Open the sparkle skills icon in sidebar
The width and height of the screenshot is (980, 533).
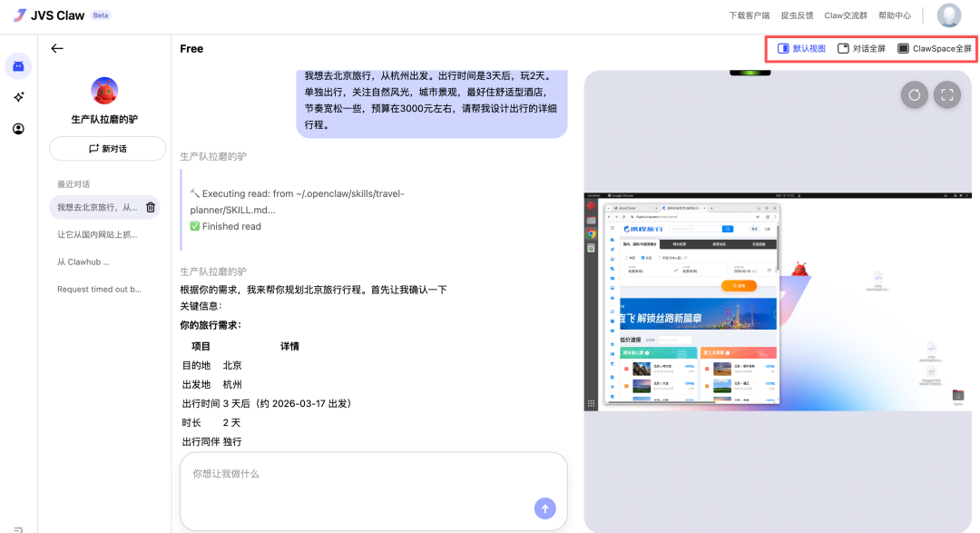18,97
